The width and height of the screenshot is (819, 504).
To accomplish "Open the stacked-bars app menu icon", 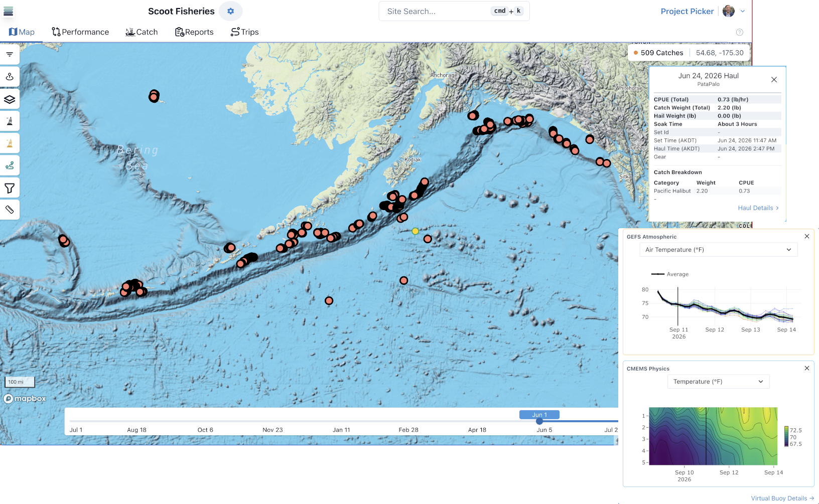I will point(9,11).
